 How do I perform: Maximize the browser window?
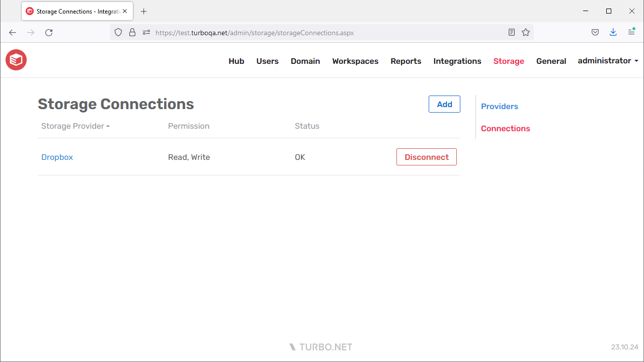(x=609, y=11)
